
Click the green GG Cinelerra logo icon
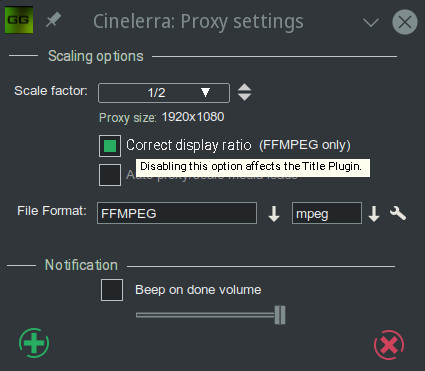click(x=19, y=20)
